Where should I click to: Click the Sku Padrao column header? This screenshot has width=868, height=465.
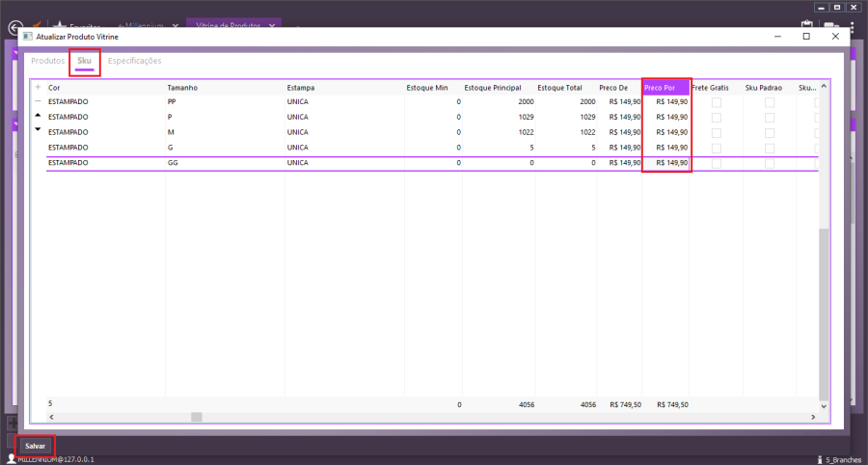click(x=764, y=88)
